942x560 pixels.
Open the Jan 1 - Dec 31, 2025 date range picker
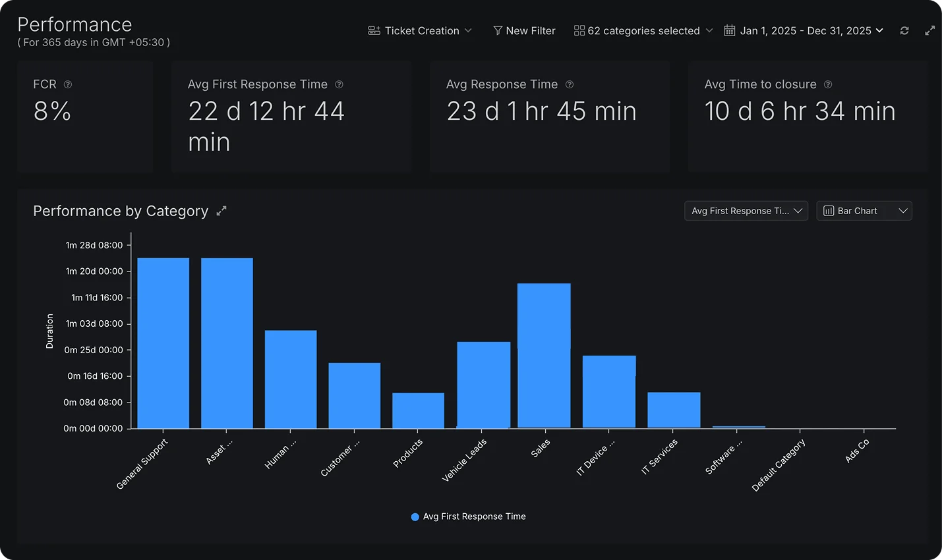804,31
